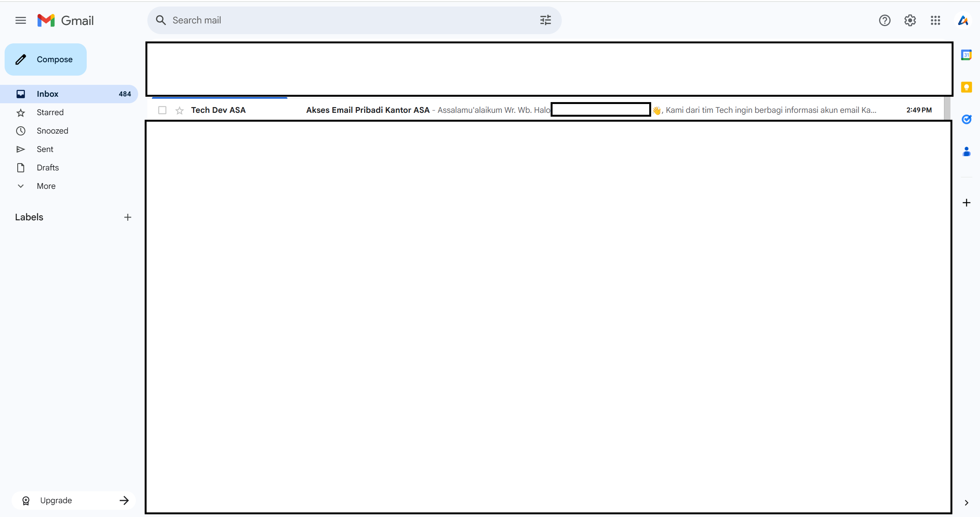Open Google Calendar side panel
The height and width of the screenshot is (517, 980).
(966, 55)
